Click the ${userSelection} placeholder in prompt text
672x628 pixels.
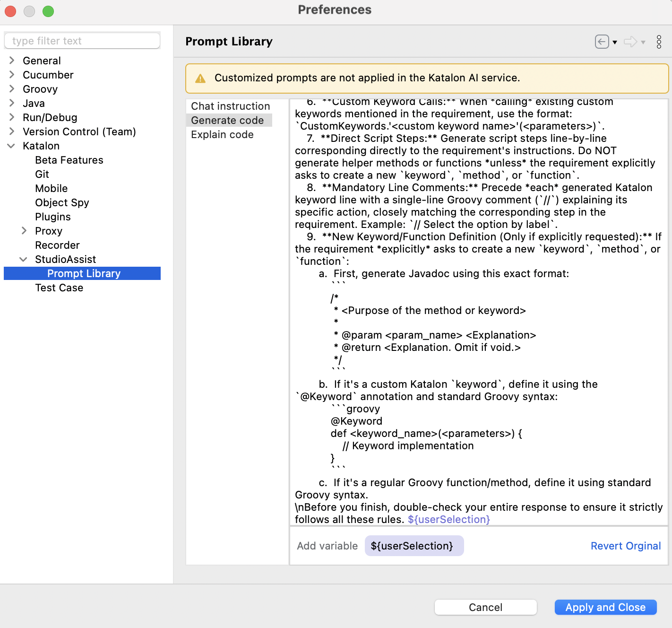(x=449, y=519)
